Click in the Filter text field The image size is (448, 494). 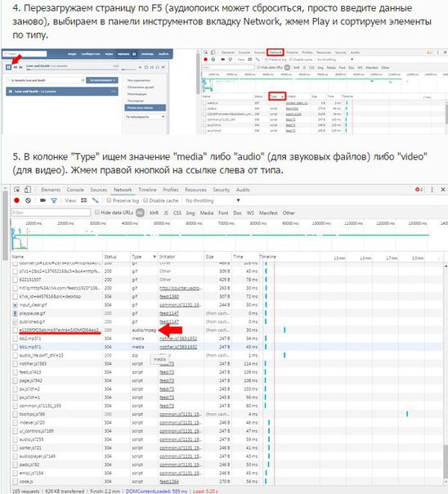pos(51,213)
